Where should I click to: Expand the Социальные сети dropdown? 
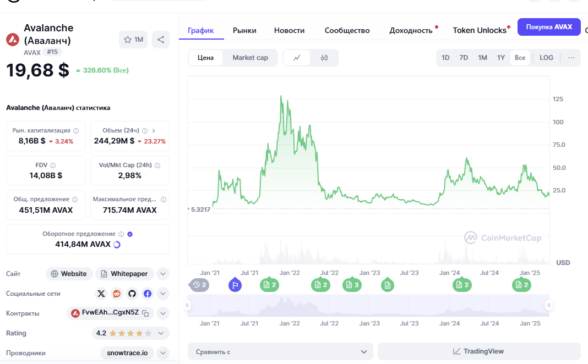[163, 294]
